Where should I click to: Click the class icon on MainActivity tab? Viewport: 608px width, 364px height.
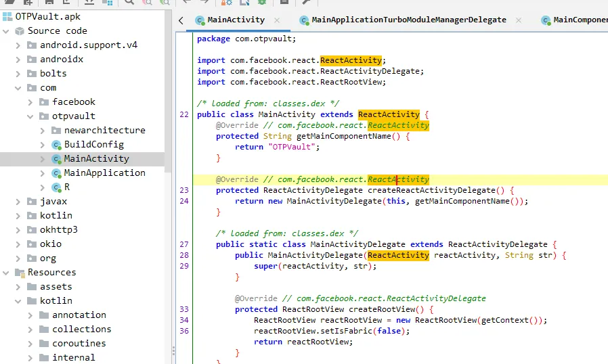click(200, 20)
